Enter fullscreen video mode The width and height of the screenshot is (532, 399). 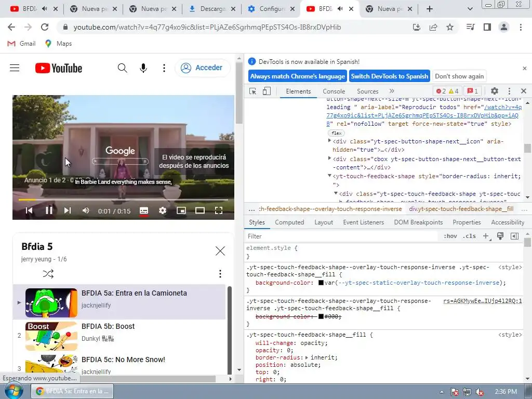219,211
